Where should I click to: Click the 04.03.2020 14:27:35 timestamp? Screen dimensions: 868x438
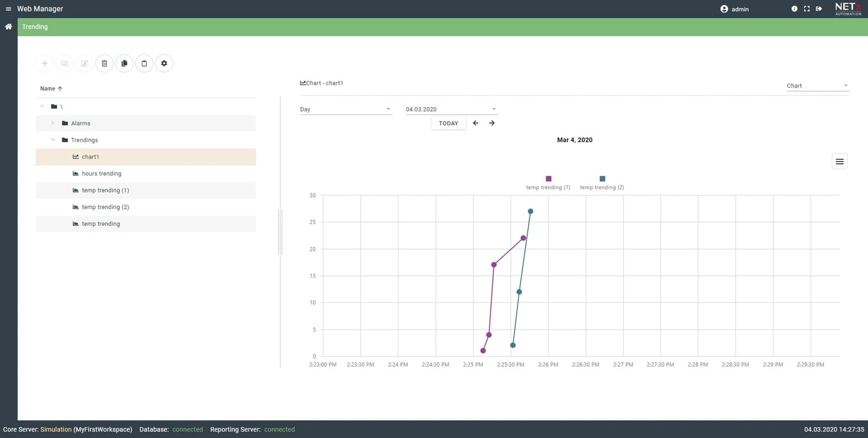(834, 429)
